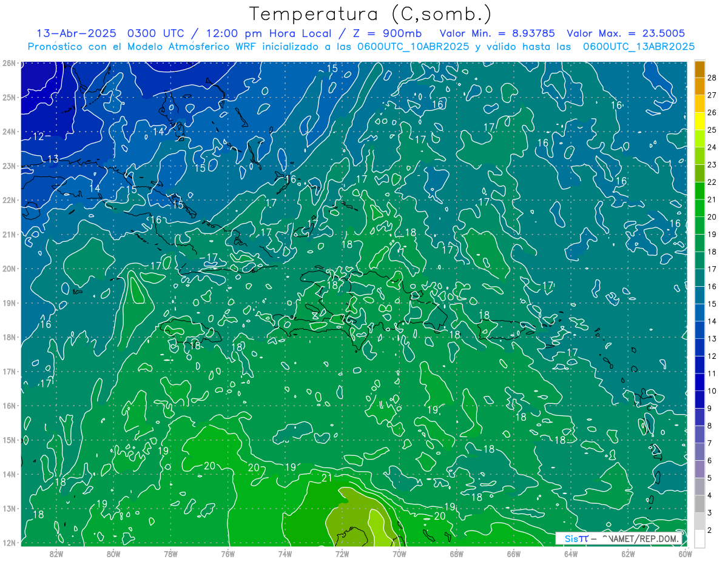The height and width of the screenshot is (562, 728).
Task: Click the '25N' latitude axis label
Action: 8,97
